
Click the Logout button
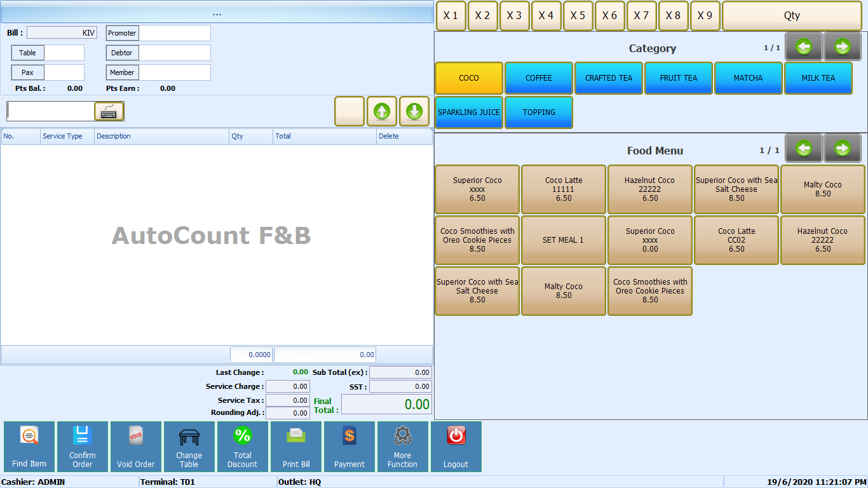click(456, 447)
